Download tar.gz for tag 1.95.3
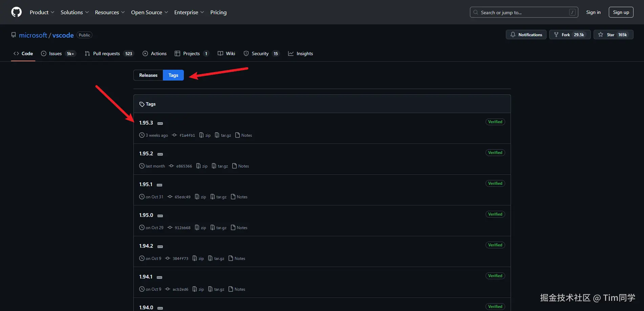Screen dimensions: 644x311 223,135
